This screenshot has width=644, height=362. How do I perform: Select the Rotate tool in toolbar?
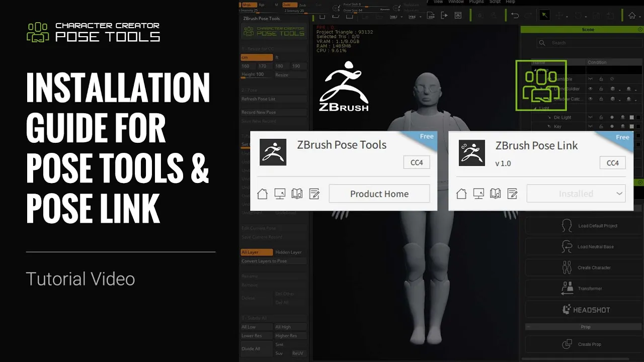(578, 16)
